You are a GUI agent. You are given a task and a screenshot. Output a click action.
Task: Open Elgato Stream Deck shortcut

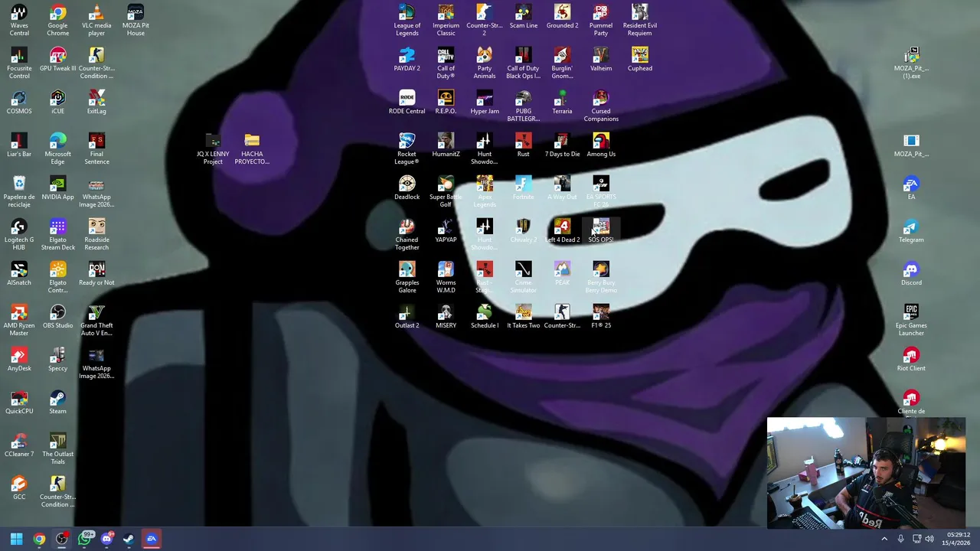click(x=58, y=234)
